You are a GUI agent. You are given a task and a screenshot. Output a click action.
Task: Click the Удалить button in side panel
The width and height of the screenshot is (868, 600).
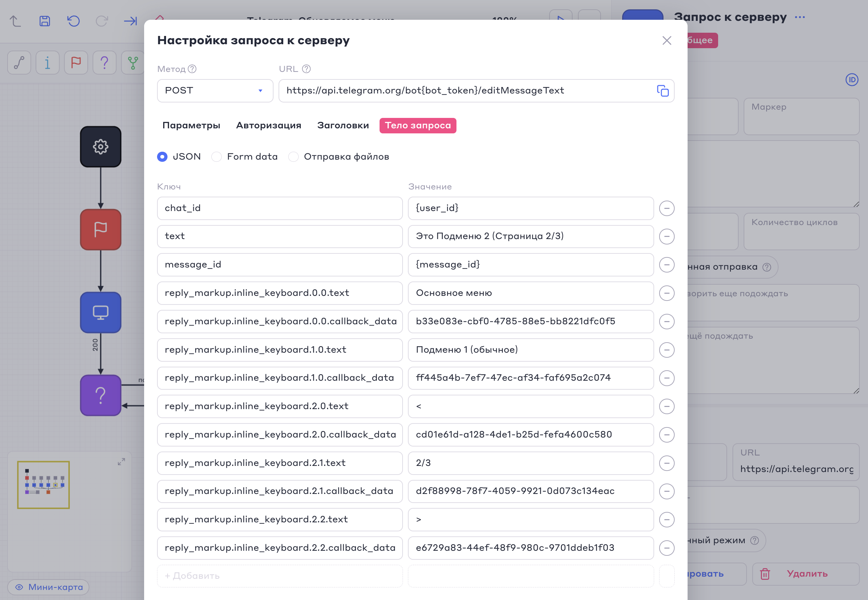805,574
